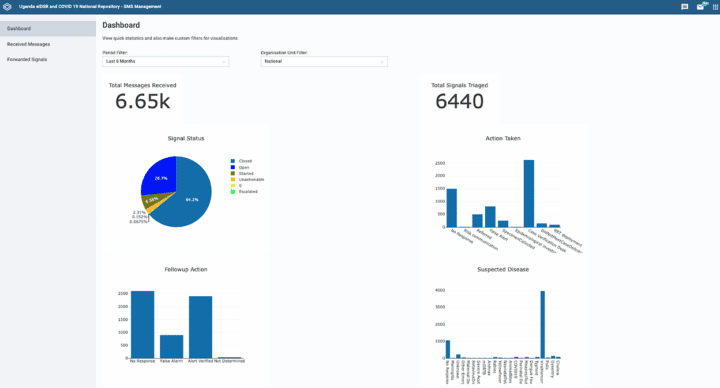Image resolution: width=720 pixels, height=388 pixels.
Task: Expand the Organisation Unit Filter arrow
Action: (382, 62)
